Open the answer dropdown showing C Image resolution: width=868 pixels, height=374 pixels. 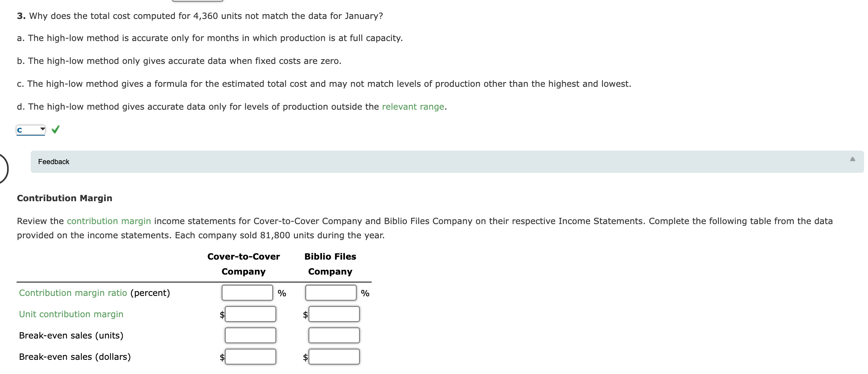click(x=30, y=129)
